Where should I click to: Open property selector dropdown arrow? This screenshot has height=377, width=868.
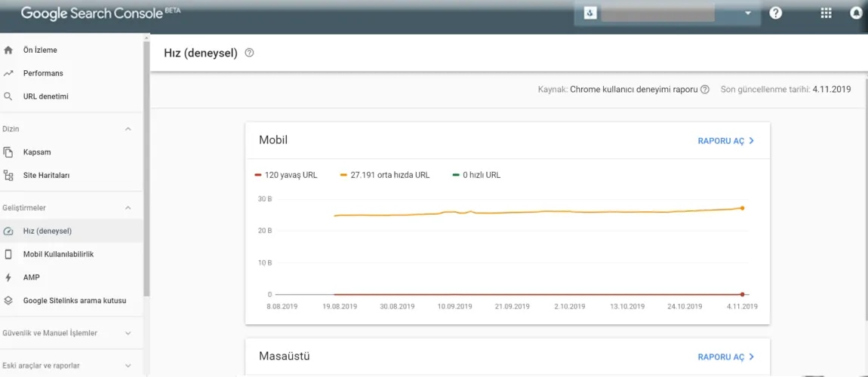(x=749, y=14)
